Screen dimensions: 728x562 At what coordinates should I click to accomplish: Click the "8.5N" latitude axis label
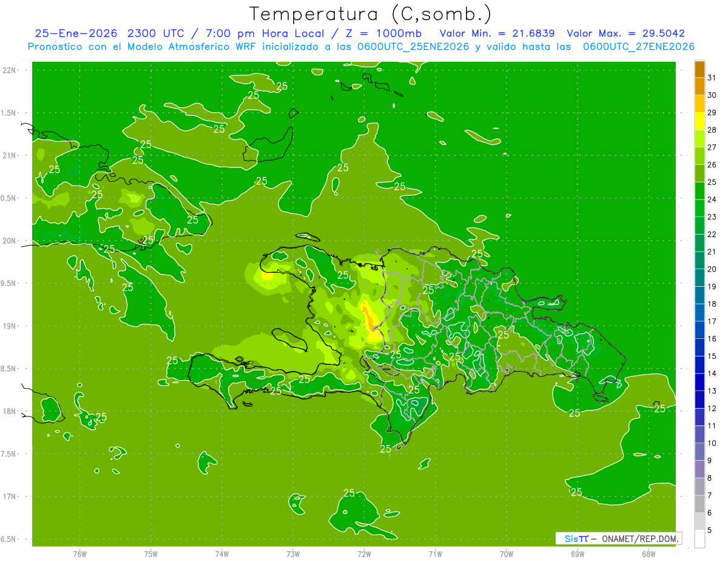(9, 369)
